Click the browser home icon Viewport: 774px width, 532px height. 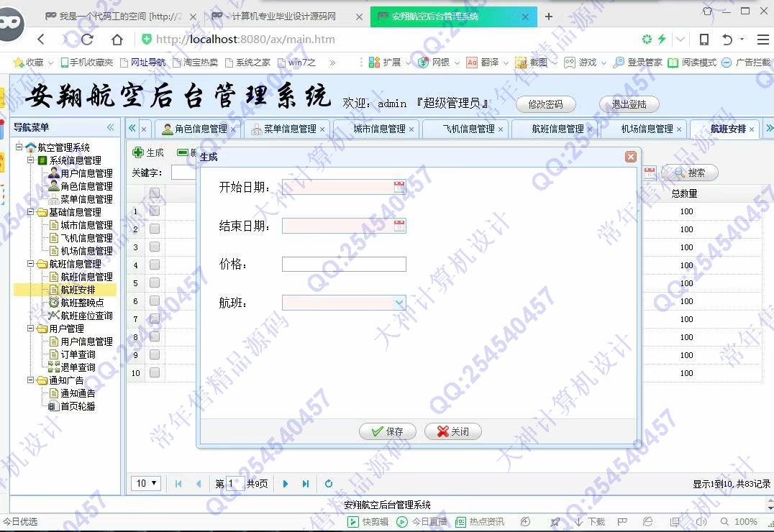point(117,39)
